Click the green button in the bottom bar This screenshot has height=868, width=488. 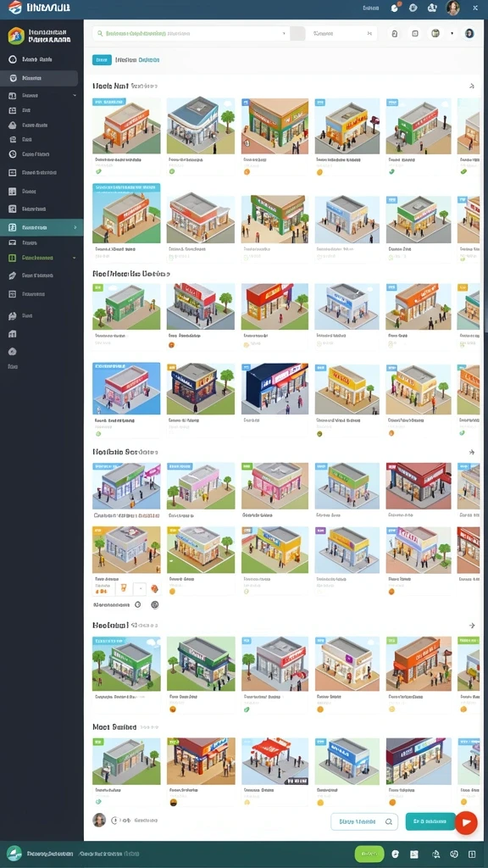point(369,854)
